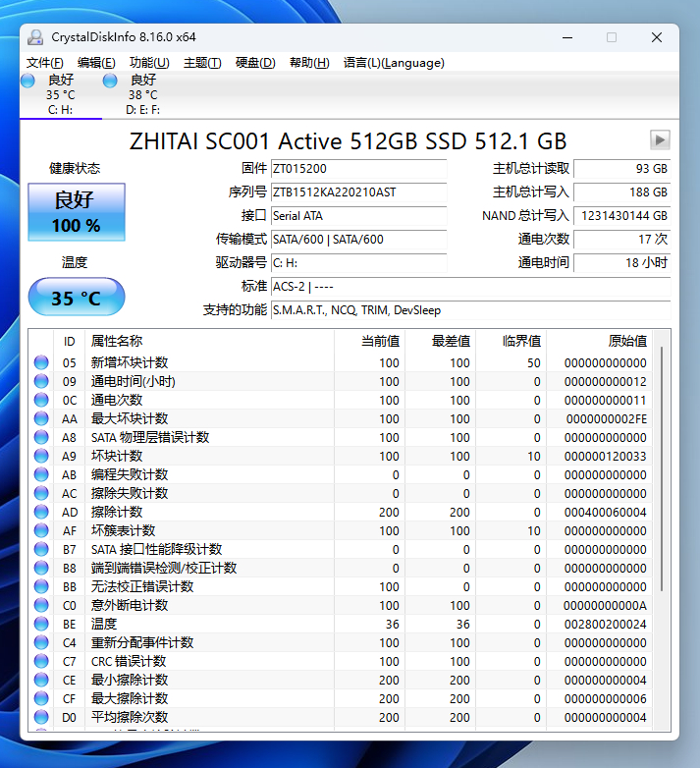Screen dimensions: 700x768
Task: Click the serial number ZTB1512KA220210AST field
Action: 358,192
